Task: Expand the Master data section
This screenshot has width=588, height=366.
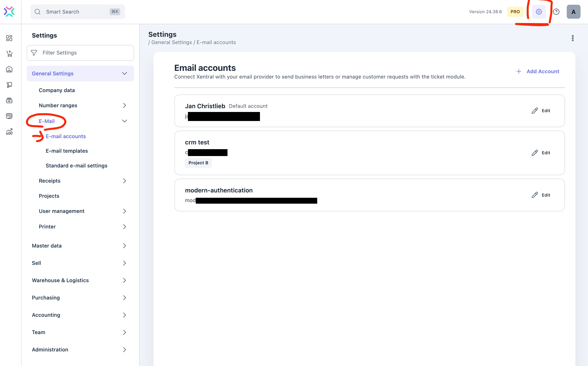Action: pos(80,246)
